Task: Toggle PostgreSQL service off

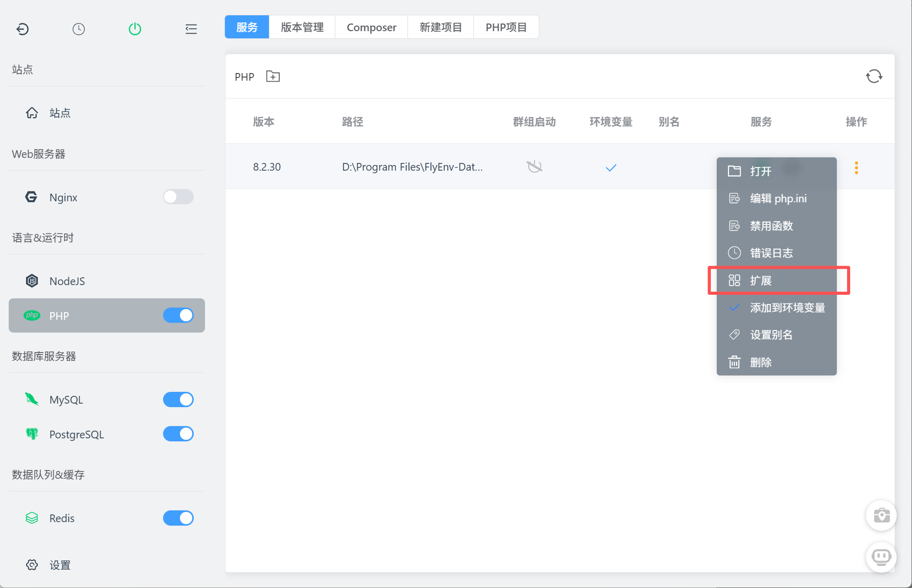Action: [178, 434]
